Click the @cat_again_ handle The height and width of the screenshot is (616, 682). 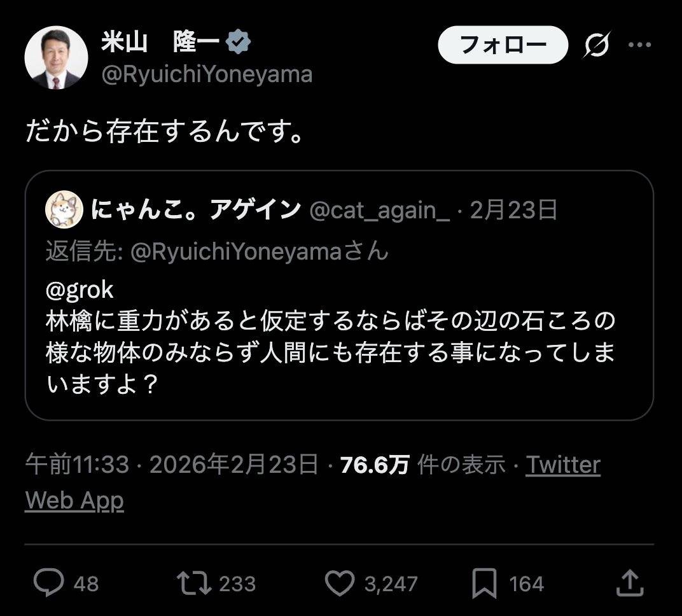pos(379,209)
